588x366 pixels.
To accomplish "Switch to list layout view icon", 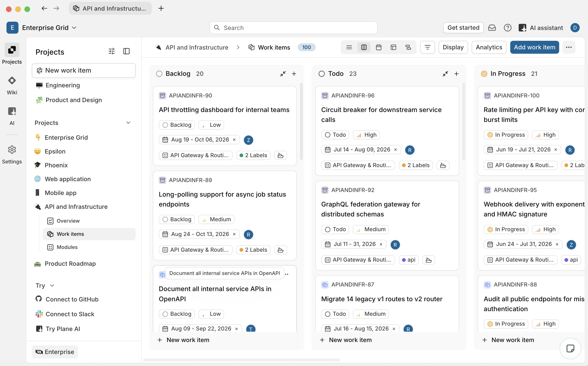I will tap(349, 47).
